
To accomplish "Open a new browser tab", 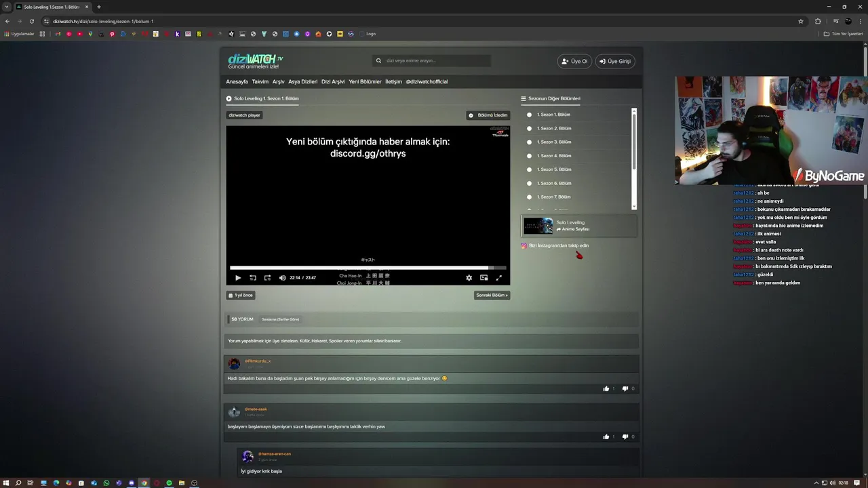I will point(98,7).
